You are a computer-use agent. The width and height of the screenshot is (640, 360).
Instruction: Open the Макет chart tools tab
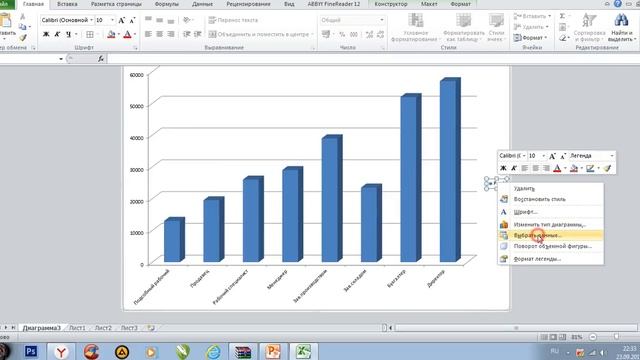pos(429,4)
